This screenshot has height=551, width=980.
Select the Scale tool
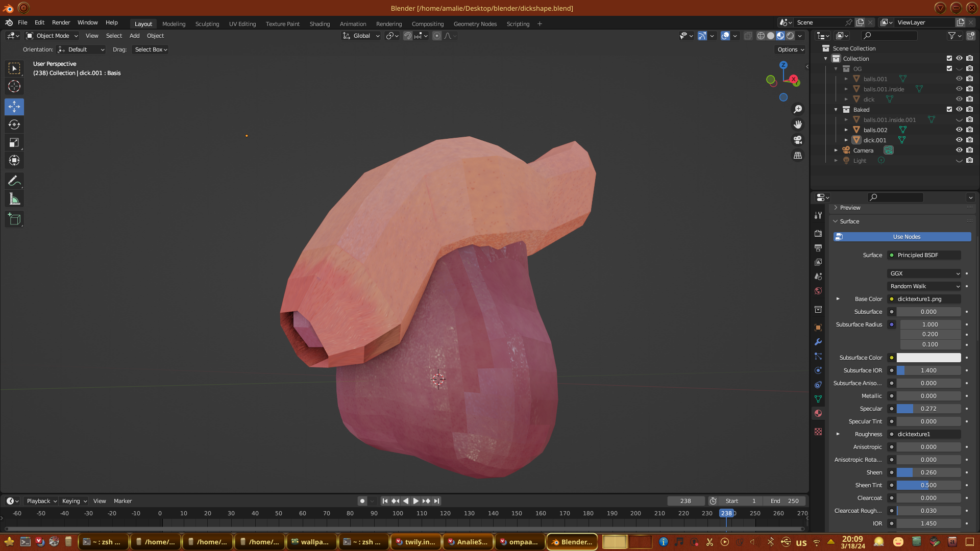tap(14, 143)
